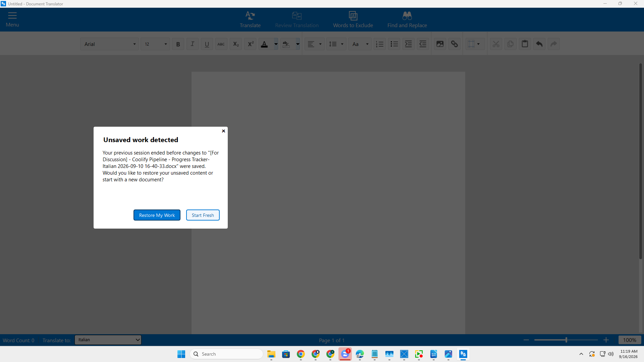Click Start Fresh button
The height and width of the screenshot is (362, 644).
pos(203,215)
